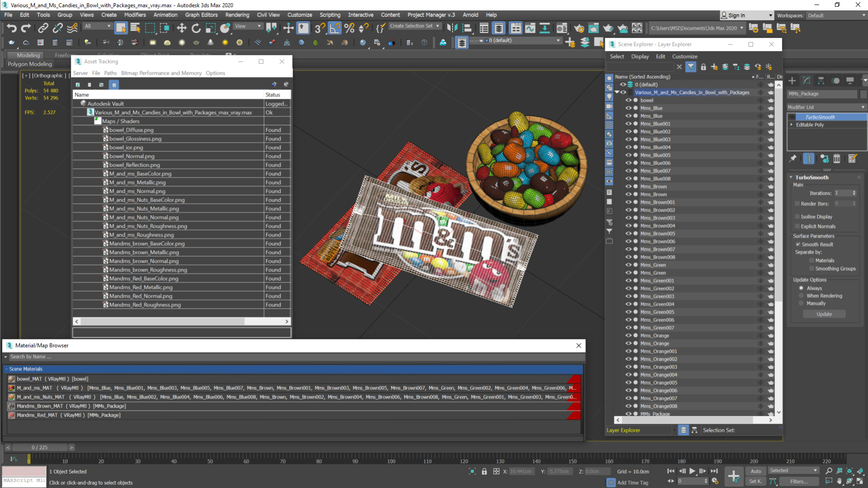Toggle the Angle Snap icon
868x488 pixels.
pos(335,28)
